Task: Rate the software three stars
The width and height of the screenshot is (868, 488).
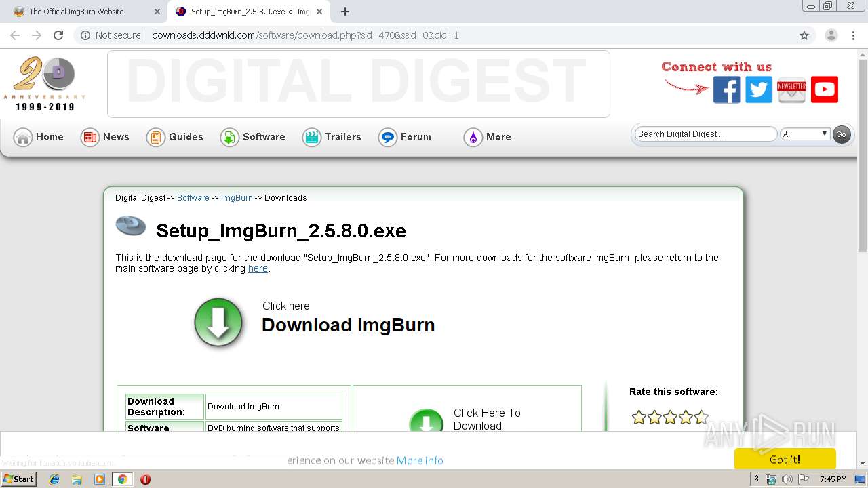Action: click(670, 418)
